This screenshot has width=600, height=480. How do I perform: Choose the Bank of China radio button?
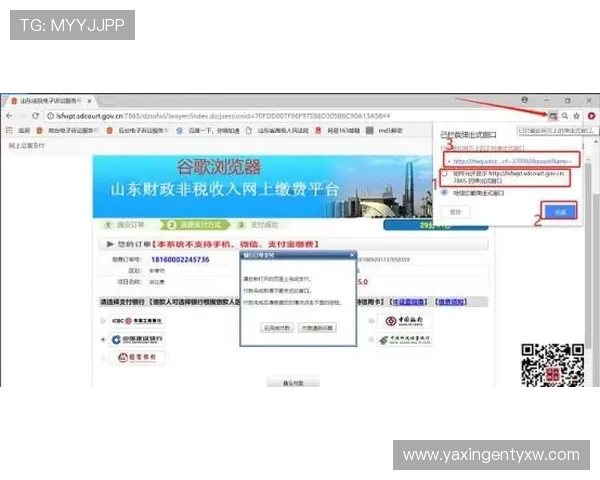point(371,321)
